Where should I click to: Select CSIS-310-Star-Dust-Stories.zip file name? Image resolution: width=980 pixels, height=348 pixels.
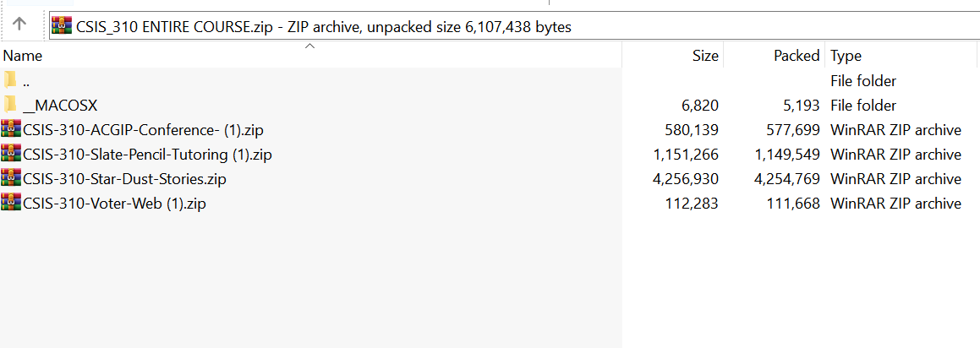(124, 179)
